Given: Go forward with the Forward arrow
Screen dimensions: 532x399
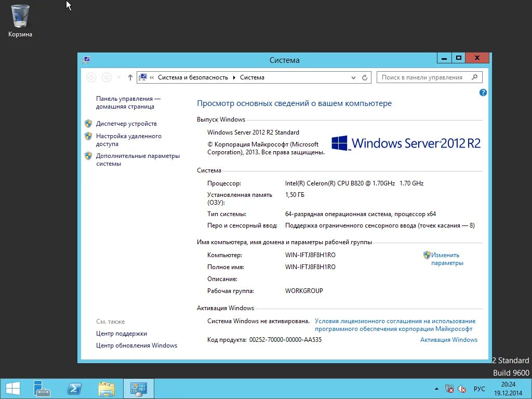Looking at the screenshot, I should (107, 77).
